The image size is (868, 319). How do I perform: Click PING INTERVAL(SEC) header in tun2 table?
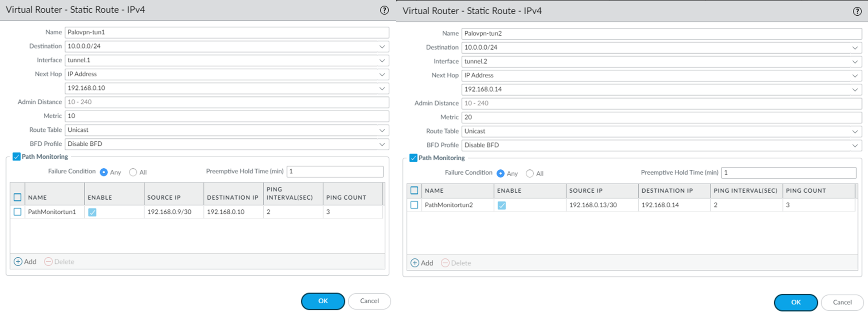[x=746, y=191]
